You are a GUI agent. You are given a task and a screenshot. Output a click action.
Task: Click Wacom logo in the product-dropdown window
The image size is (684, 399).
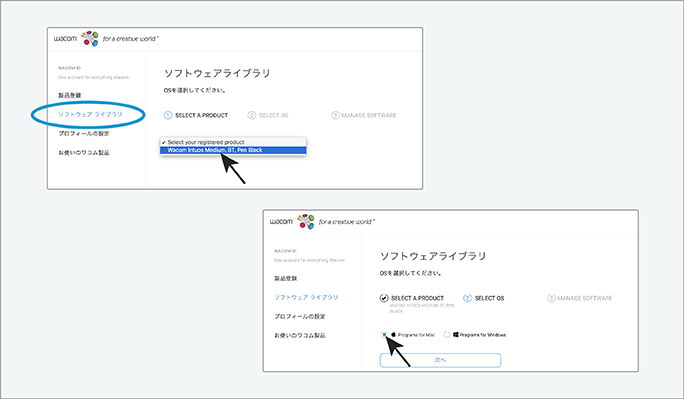coord(76,39)
